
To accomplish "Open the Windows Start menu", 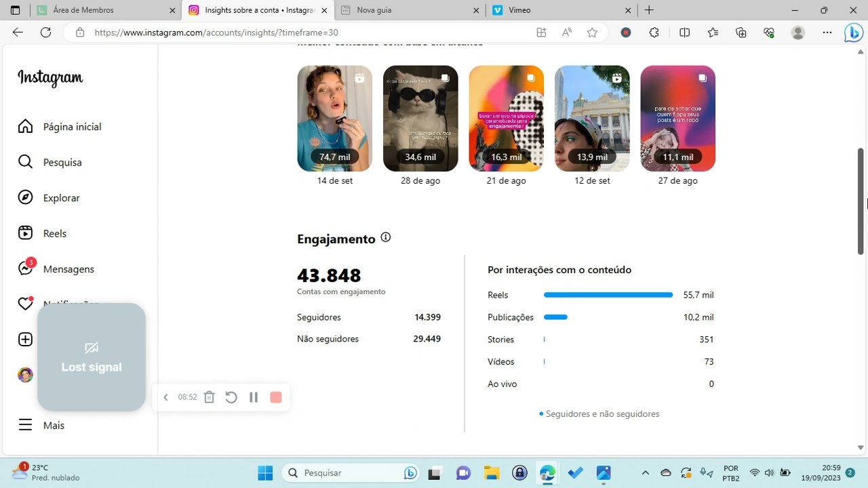I will click(265, 472).
